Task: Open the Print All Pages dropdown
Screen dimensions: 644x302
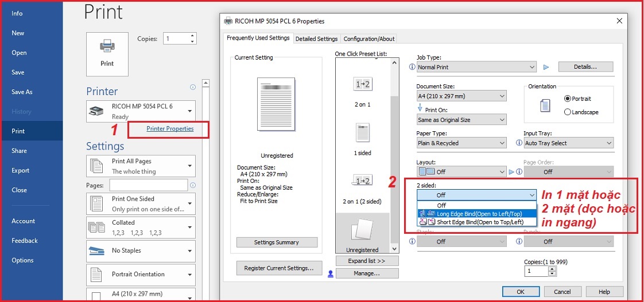Action: pos(141,166)
